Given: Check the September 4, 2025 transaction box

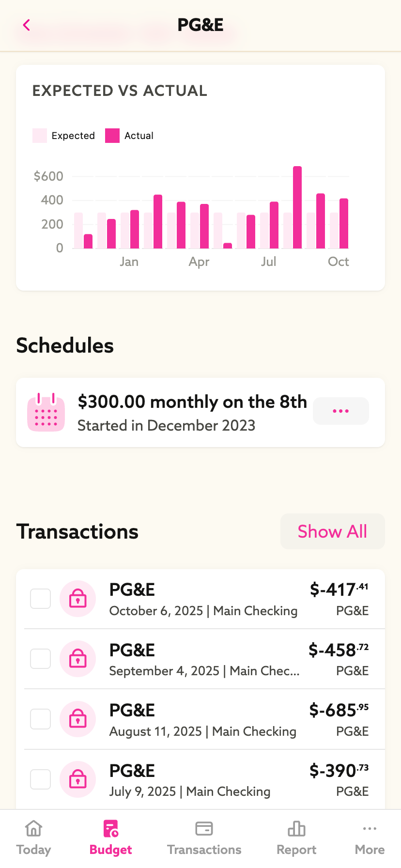Looking at the screenshot, I should pos(41,659).
